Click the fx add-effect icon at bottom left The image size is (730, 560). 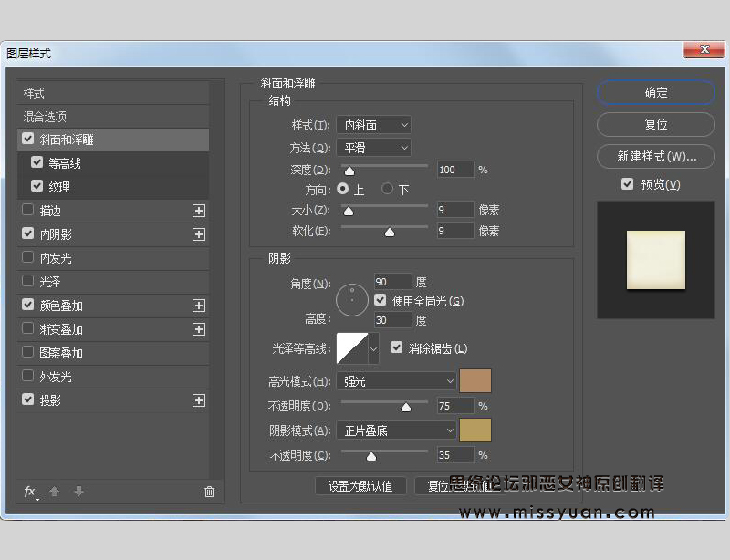click(x=30, y=492)
